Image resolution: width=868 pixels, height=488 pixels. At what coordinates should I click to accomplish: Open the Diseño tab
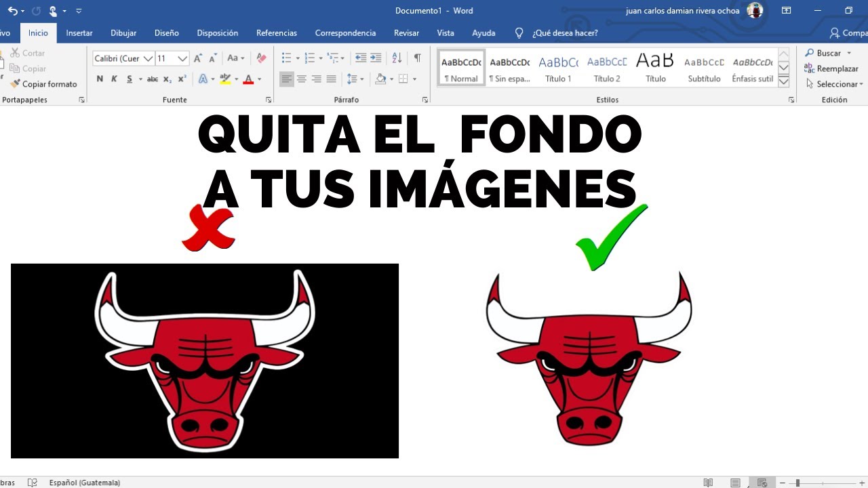(x=167, y=33)
